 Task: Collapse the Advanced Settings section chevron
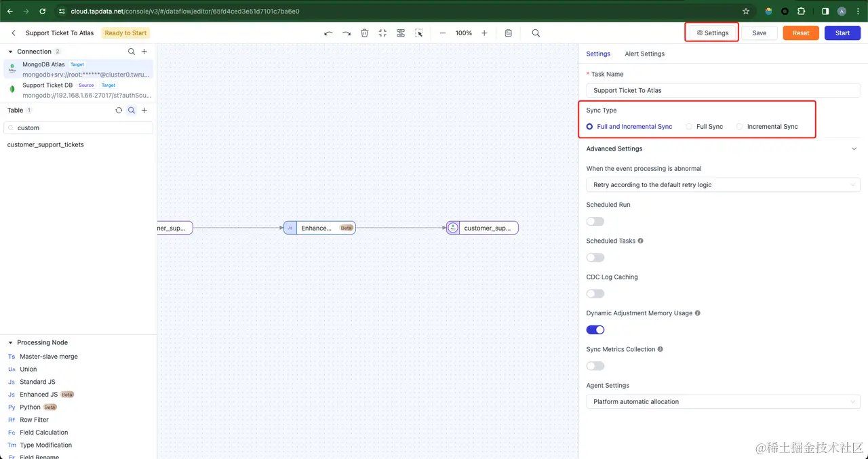point(854,148)
